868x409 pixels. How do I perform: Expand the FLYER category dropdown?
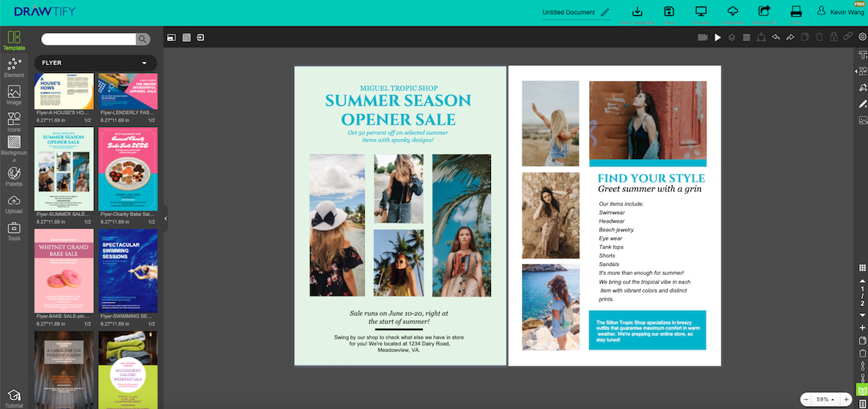(x=96, y=63)
